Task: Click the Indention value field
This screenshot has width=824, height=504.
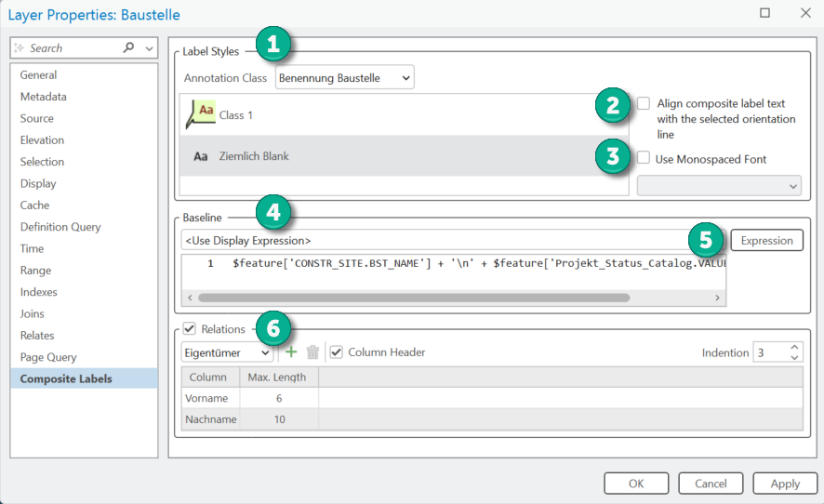Action: click(x=770, y=352)
